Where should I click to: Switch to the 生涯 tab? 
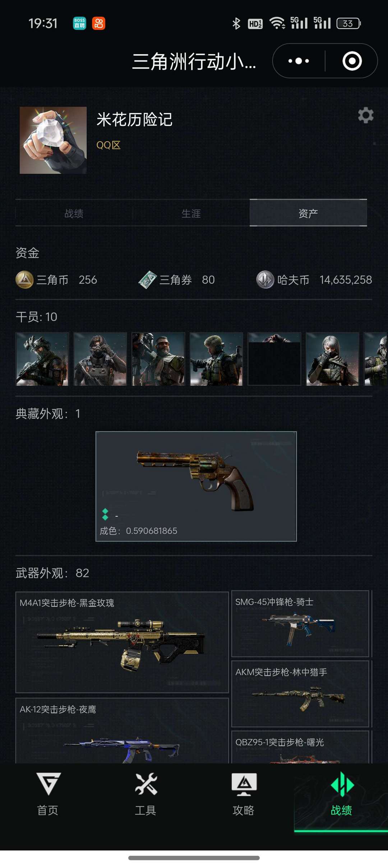point(191,213)
